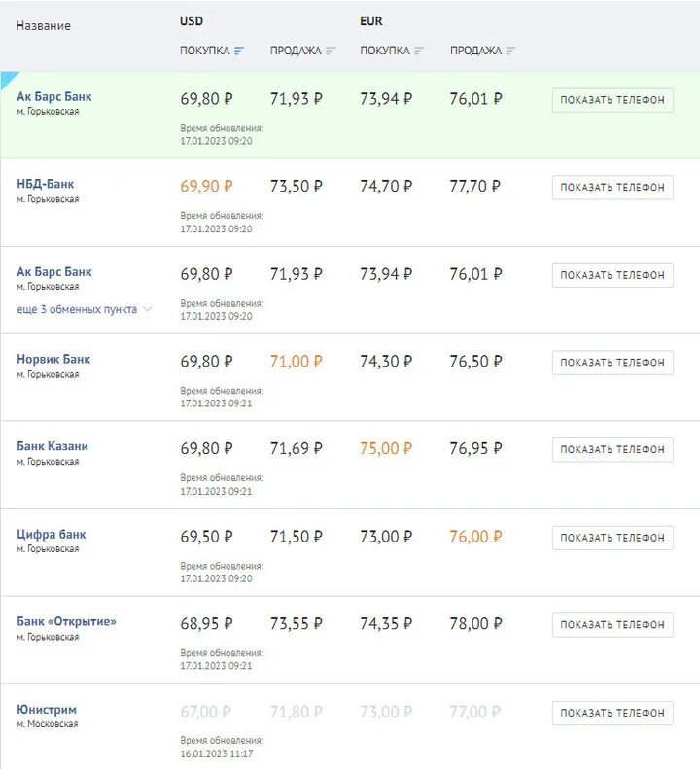Click the Банк Казани name link
Screen dimensions: 700x769
[52, 446]
